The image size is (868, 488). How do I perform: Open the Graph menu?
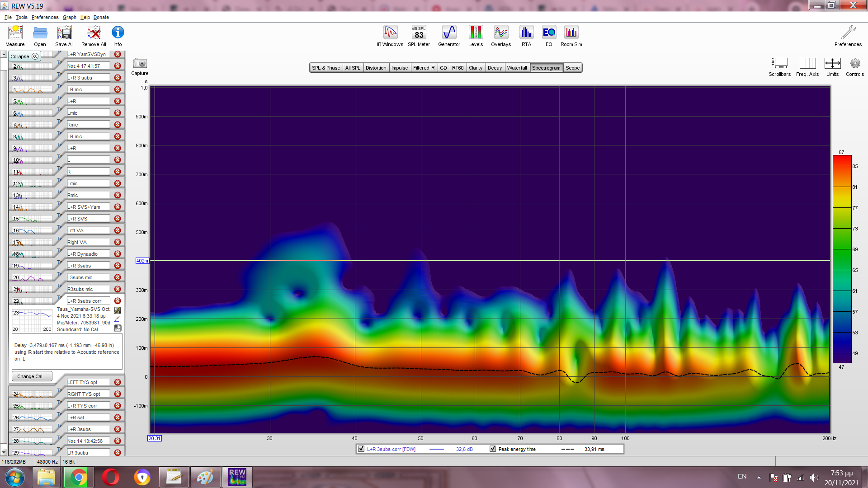point(69,17)
